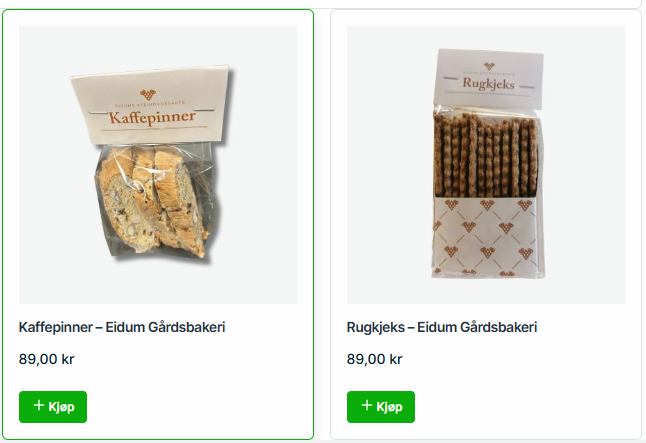This screenshot has width=646, height=443.
Task: Add Rugkjeks to cart via the Kjøp button
Action: [381, 407]
